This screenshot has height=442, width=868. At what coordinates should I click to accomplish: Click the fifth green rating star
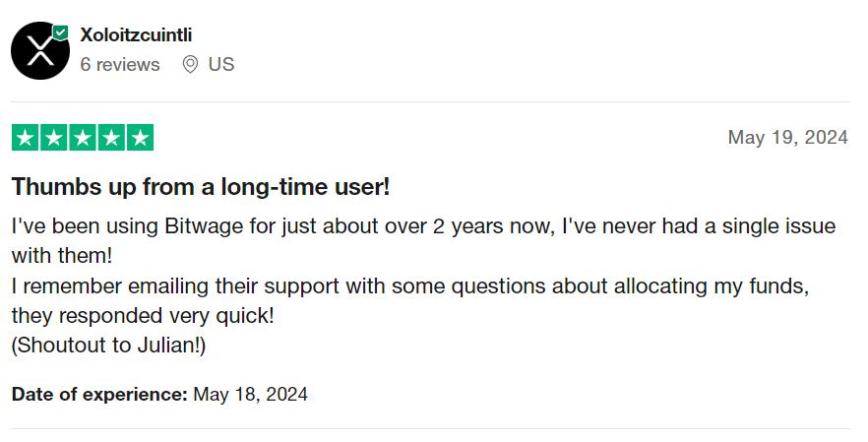140,138
